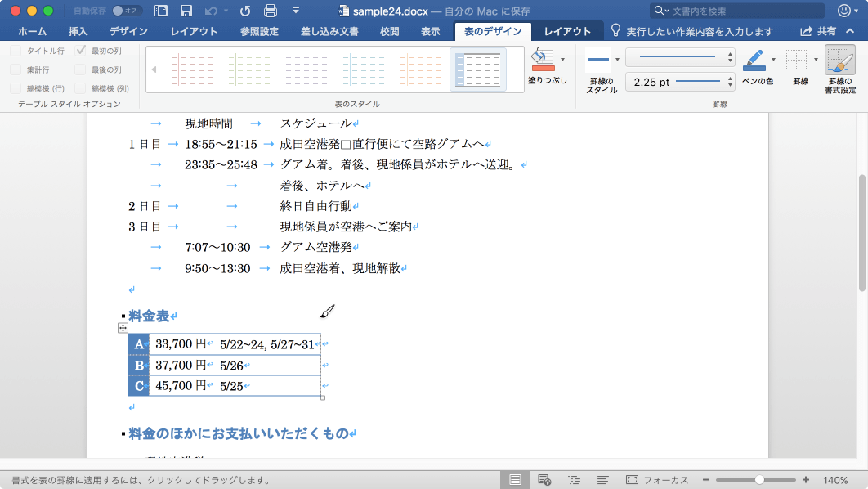
Task: Click the zoom slider handle
Action: (759, 480)
